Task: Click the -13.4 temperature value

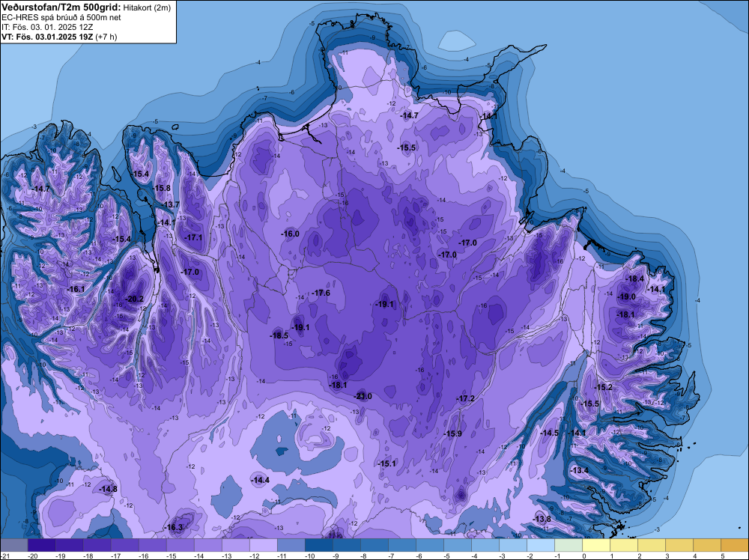Action: (x=580, y=470)
